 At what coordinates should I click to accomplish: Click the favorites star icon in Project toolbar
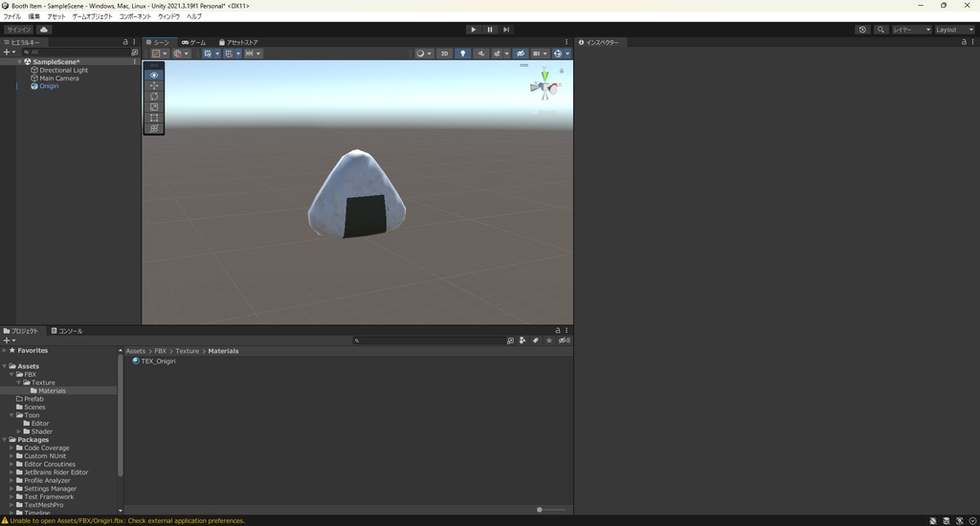(548, 340)
